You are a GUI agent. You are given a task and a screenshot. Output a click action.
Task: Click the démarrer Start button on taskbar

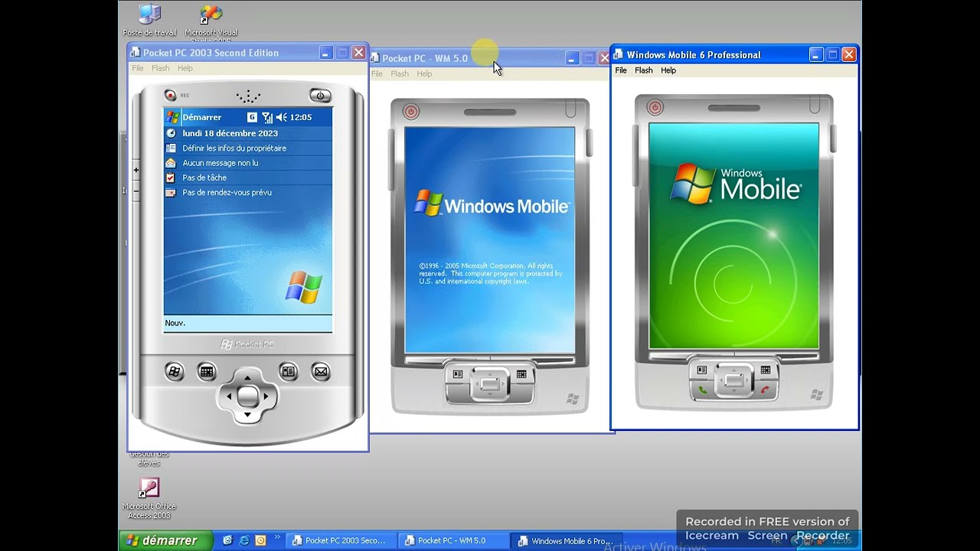coord(165,540)
